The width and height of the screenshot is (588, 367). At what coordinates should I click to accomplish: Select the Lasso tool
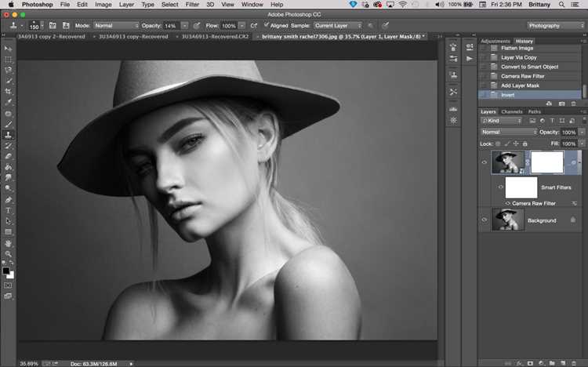pos(9,70)
